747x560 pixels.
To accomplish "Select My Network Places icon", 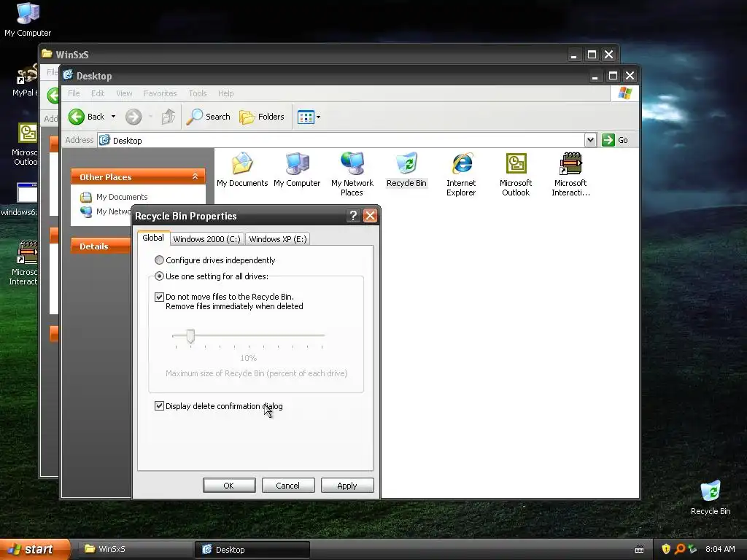I will click(x=352, y=174).
